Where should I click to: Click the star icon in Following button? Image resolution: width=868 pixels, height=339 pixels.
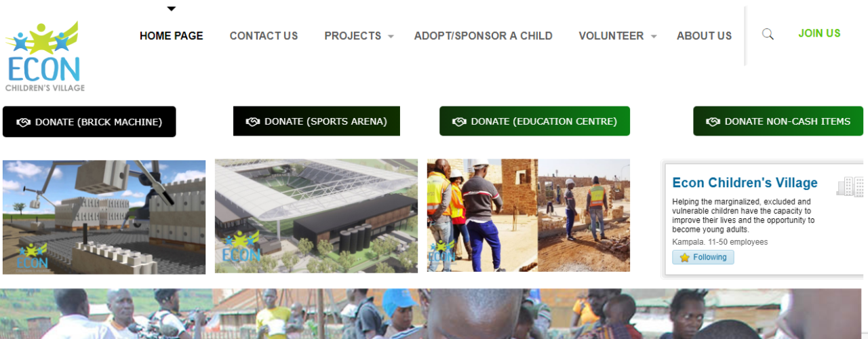(684, 258)
